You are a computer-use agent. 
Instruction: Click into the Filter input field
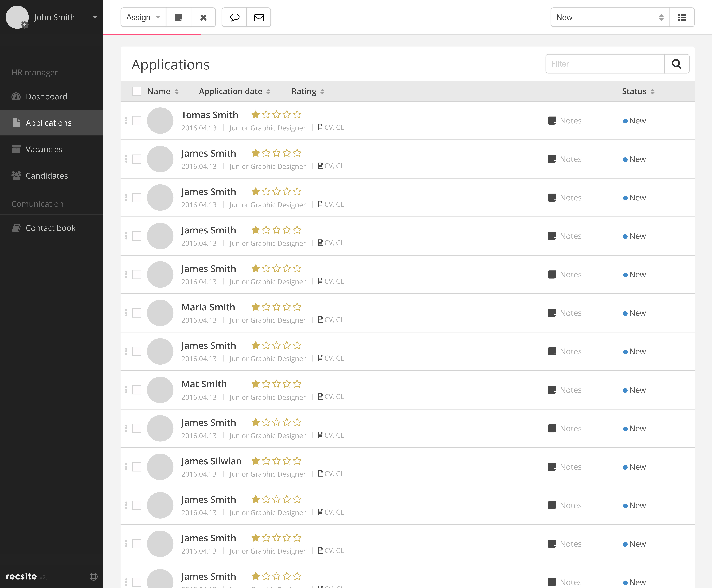point(605,64)
